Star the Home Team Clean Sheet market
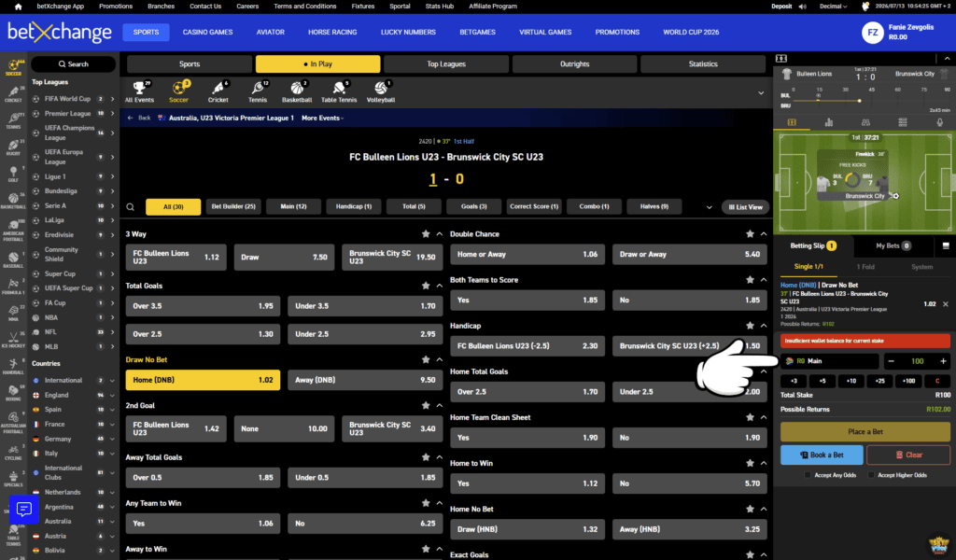Image resolution: width=956 pixels, height=560 pixels. pyautogui.click(x=750, y=417)
